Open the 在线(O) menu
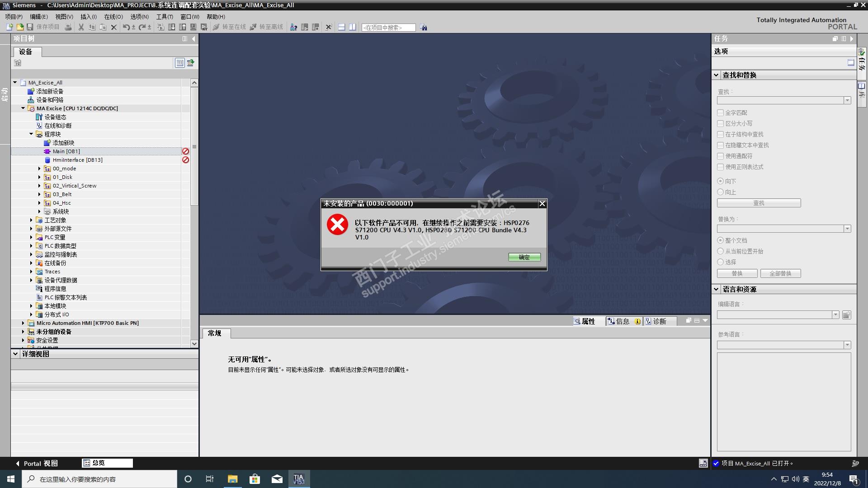868x488 pixels. click(113, 17)
